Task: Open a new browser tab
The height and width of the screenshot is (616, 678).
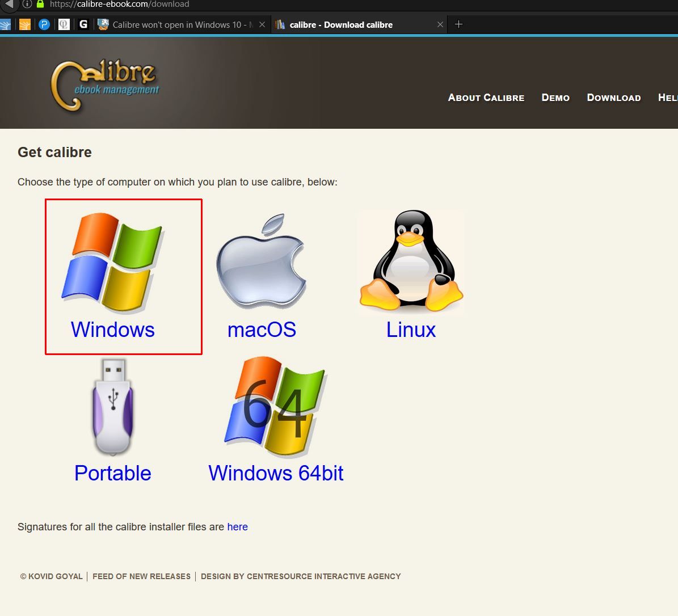Action: coord(459,24)
